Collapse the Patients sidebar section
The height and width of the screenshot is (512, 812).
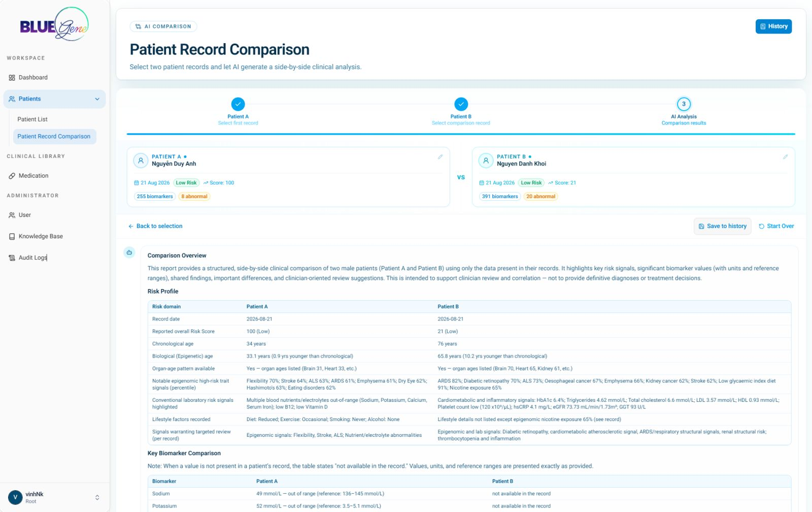pyautogui.click(x=97, y=99)
